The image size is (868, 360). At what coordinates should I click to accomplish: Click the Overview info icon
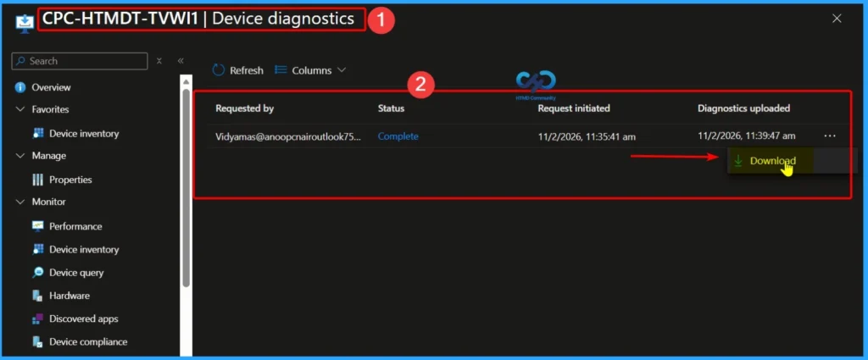(x=20, y=87)
